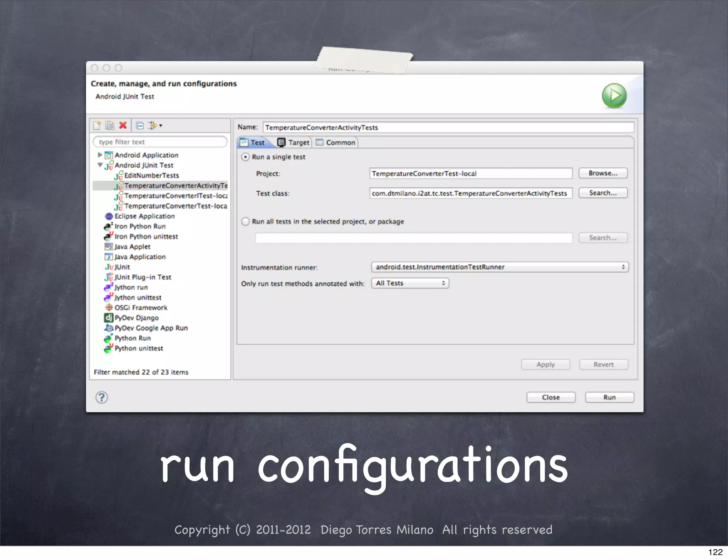Select the OSGi Framework launch type
Viewport: 728px width, 560px height.
click(x=141, y=308)
